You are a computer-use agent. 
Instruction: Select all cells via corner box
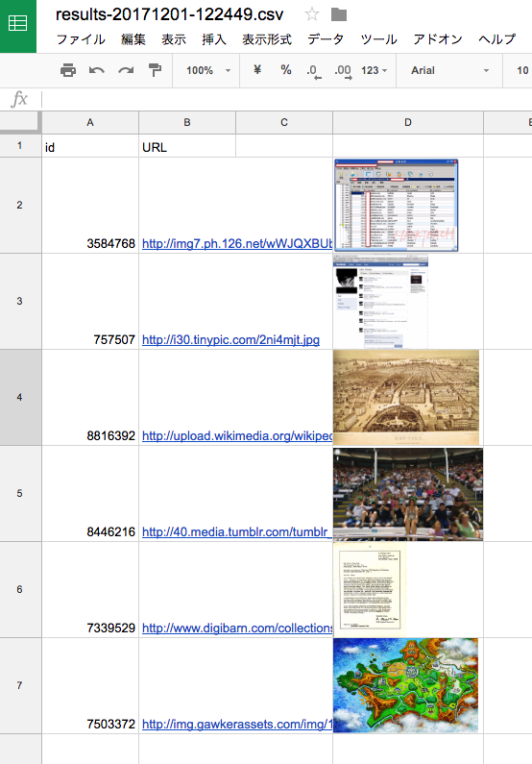click(x=19, y=122)
